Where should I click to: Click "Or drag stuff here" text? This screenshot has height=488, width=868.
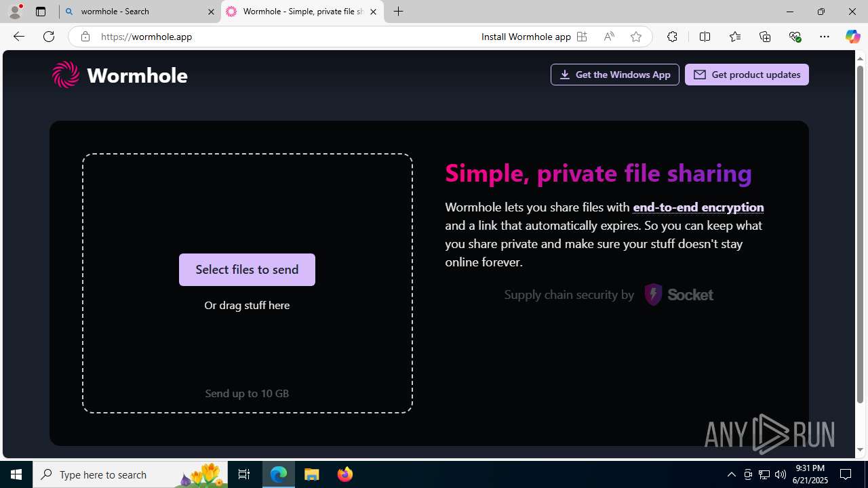[247, 306]
